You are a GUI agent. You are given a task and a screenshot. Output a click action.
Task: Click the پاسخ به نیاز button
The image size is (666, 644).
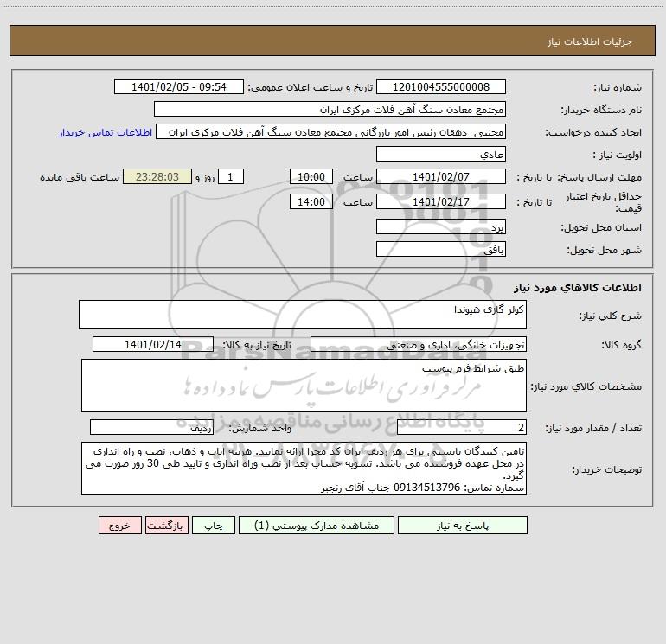coord(462,525)
